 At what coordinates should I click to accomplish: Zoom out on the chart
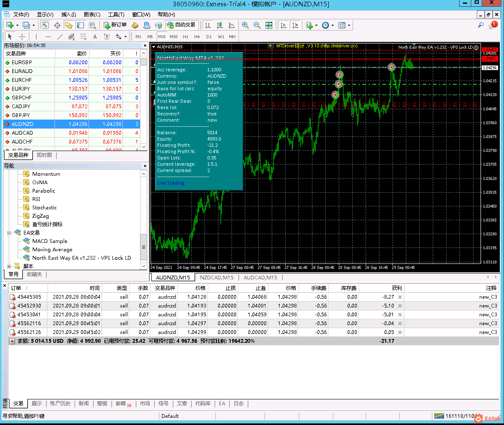tap(257, 25)
